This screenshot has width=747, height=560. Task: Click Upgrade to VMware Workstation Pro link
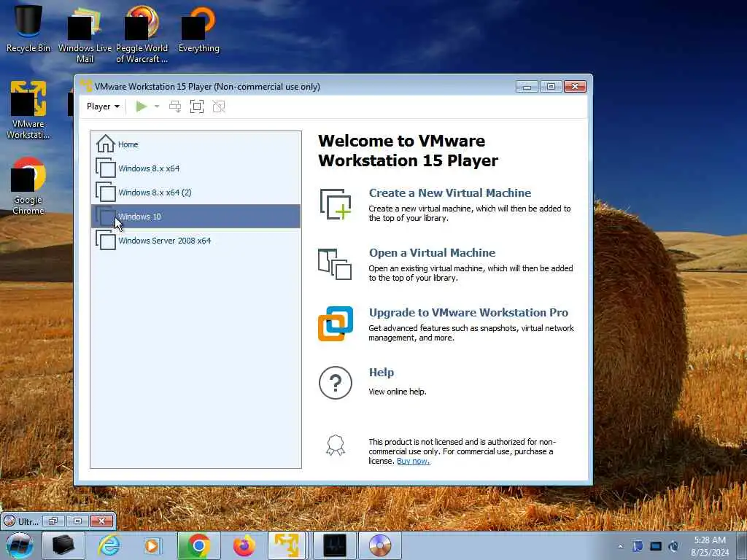point(468,312)
